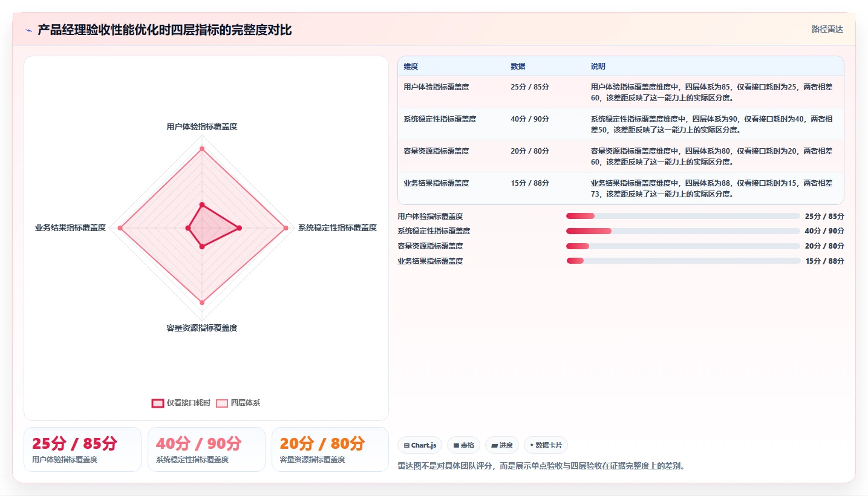This screenshot has height=496, width=868.
Task: Click 四层体系 radar point on 业务结果 axis
Action: [x=120, y=228]
